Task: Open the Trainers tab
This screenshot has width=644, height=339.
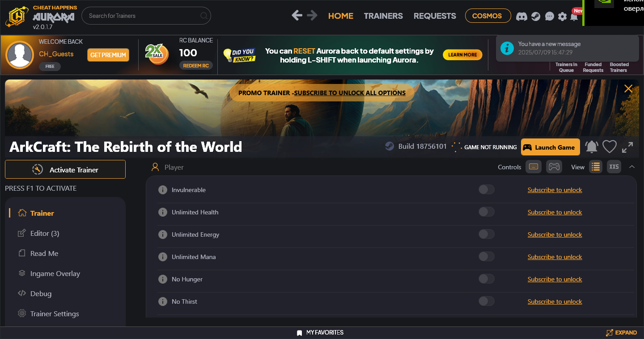Action: pos(383,16)
